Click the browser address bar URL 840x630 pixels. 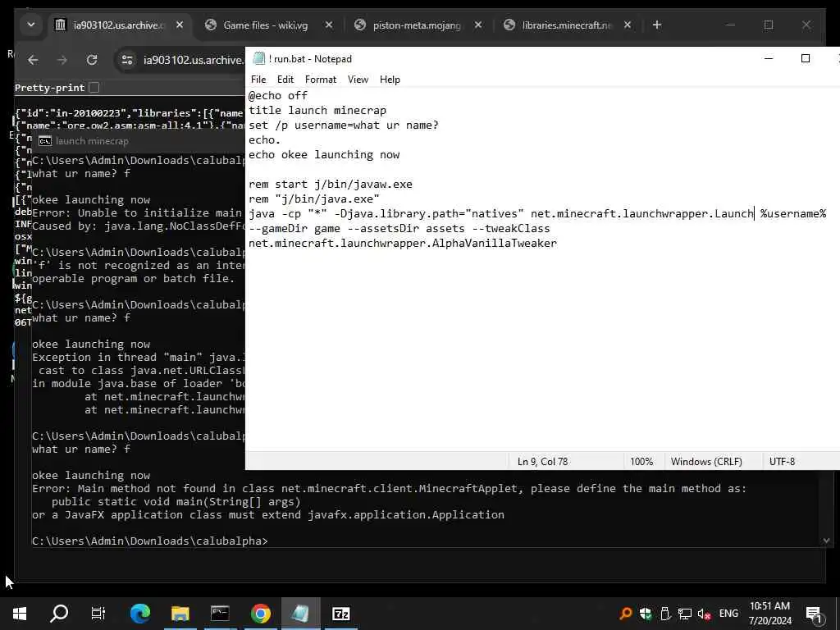tap(193, 60)
